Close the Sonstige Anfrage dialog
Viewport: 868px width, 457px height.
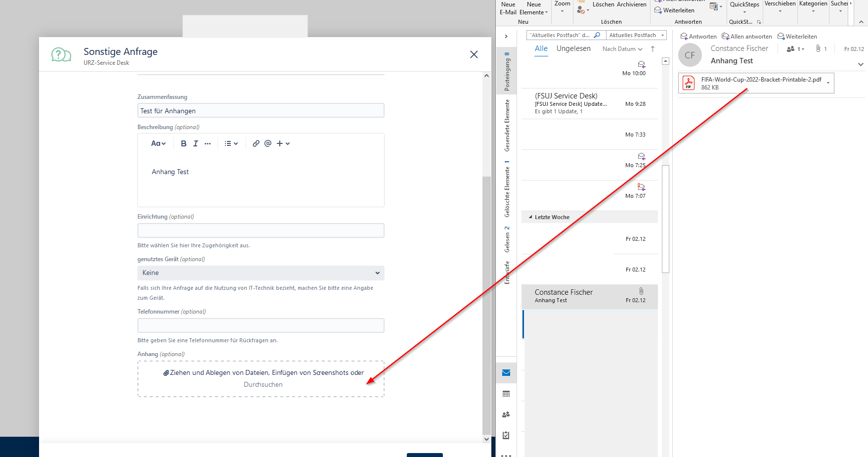point(474,54)
